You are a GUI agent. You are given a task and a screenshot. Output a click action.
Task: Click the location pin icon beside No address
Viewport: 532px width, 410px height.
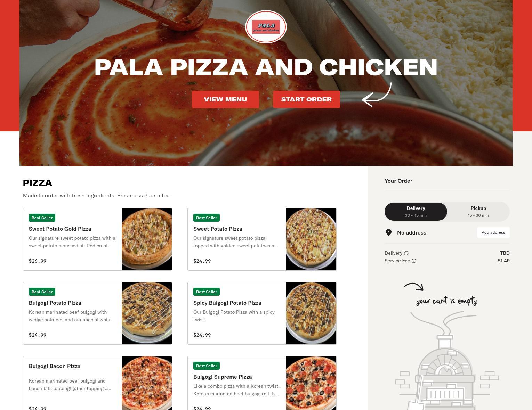[x=389, y=232]
